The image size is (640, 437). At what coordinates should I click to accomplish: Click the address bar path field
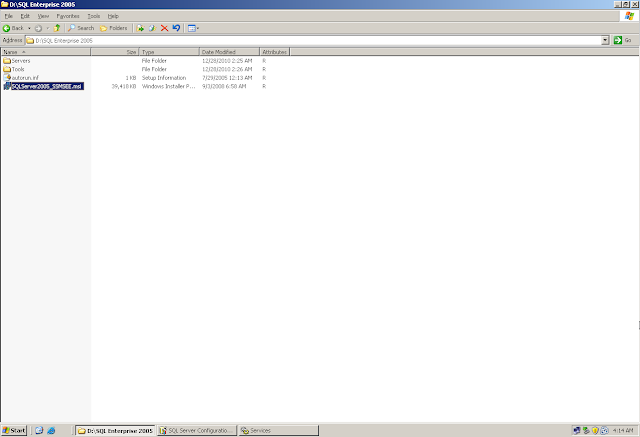point(313,40)
